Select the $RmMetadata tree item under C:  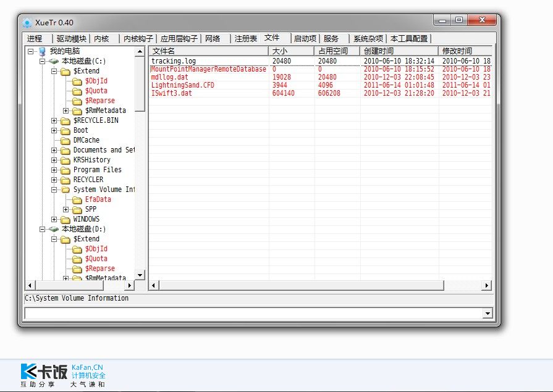[106, 111]
